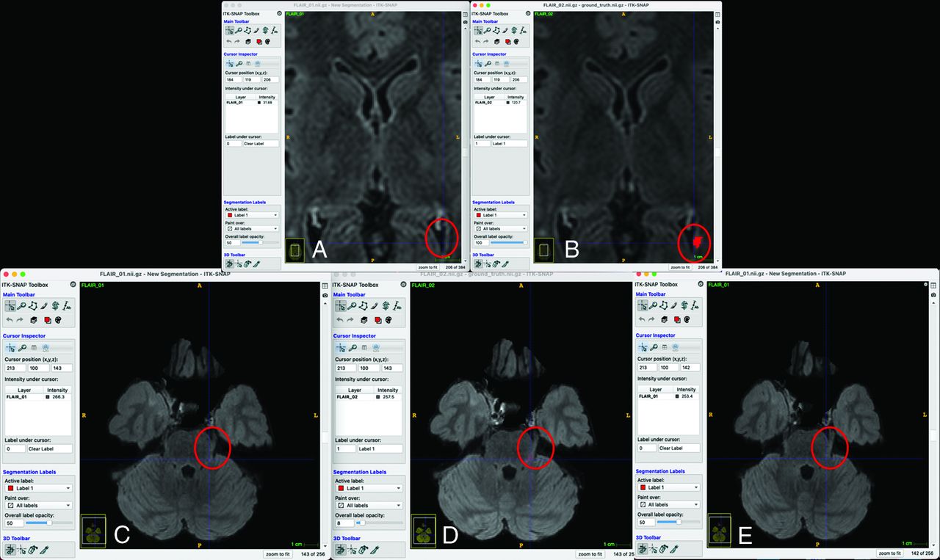940x560 pixels.
Task: Open the Active label dropdown in panel C
Action: (39, 488)
